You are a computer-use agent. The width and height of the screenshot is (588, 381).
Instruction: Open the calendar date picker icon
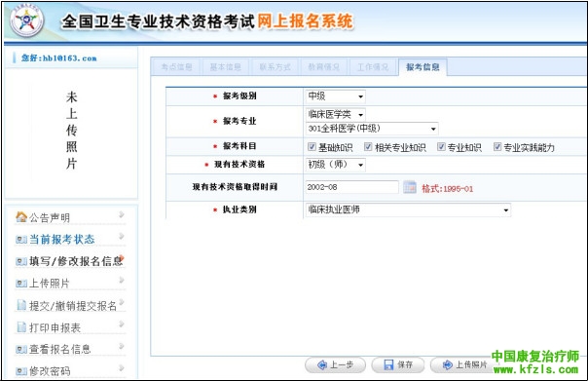click(x=410, y=187)
